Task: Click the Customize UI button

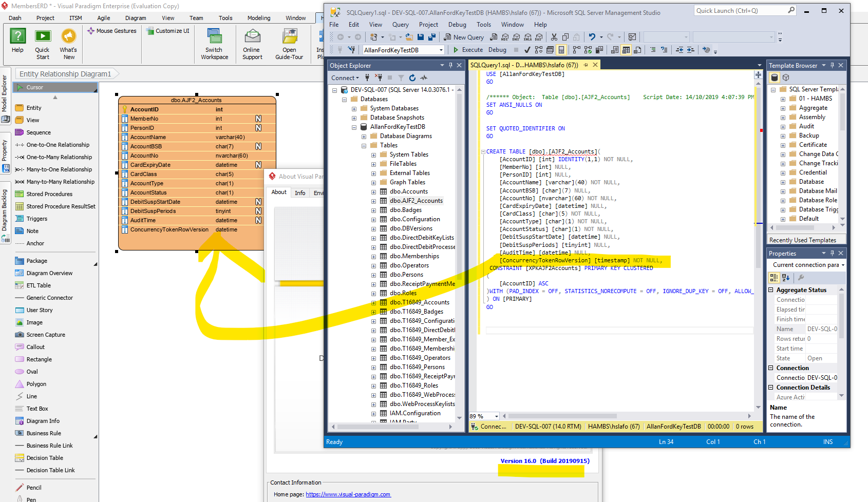Action: (x=168, y=31)
